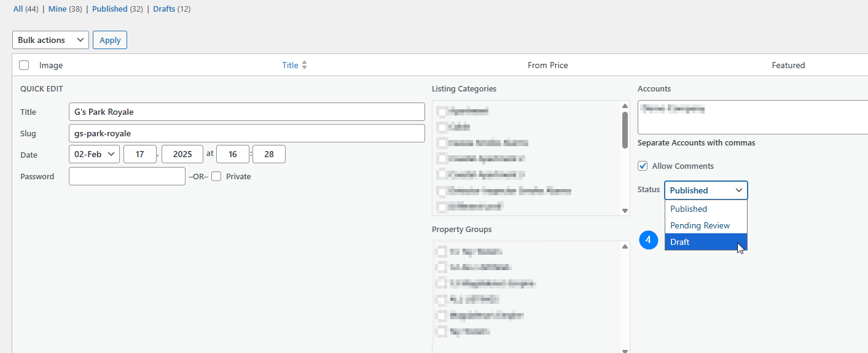Click the Accounts text area

click(x=752, y=117)
